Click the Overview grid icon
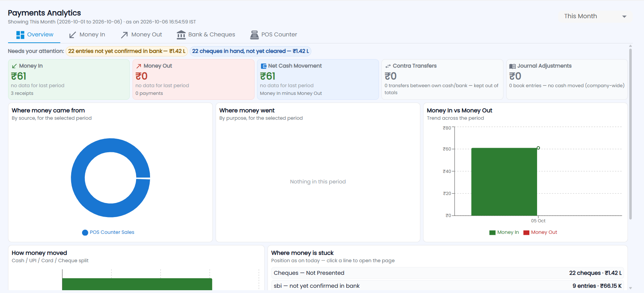The image size is (644, 293). pos(20,35)
